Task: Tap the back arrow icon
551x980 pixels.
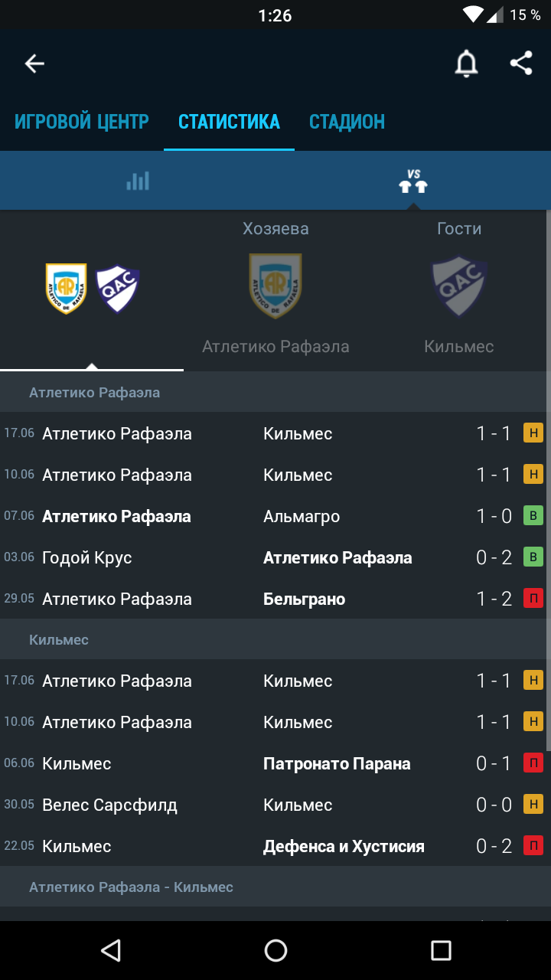Action: click(x=34, y=64)
